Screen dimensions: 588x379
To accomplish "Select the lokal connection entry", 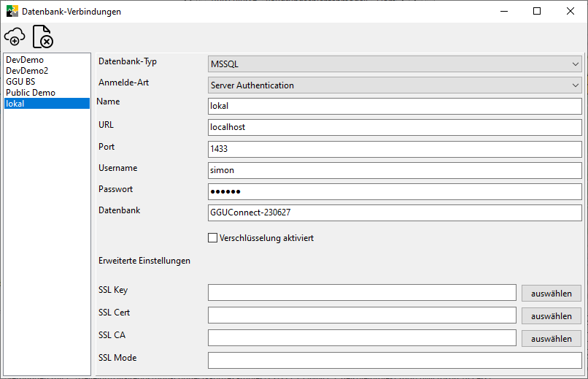I will pos(15,104).
